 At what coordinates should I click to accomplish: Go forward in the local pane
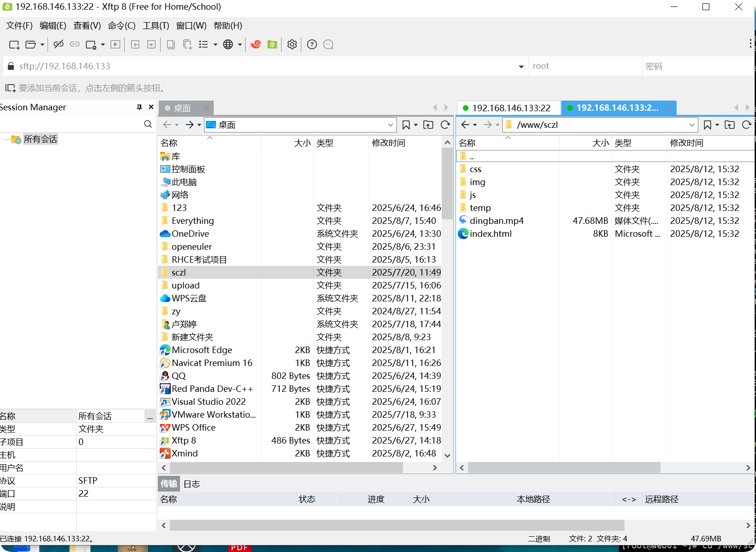tap(189, 125)
